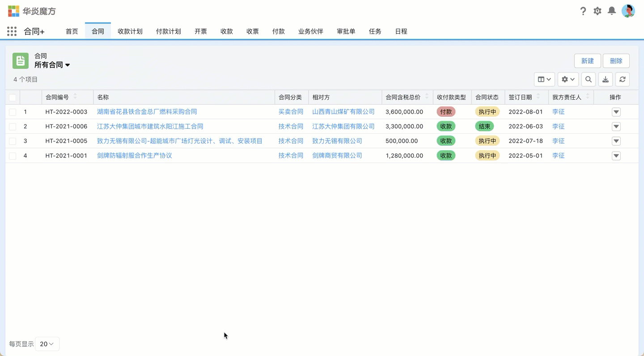Open the 所有合同 view dropdown
Image resolution: width=644 pixels, height=356 pixels.
pyautogui.click(x=52, y=64)
